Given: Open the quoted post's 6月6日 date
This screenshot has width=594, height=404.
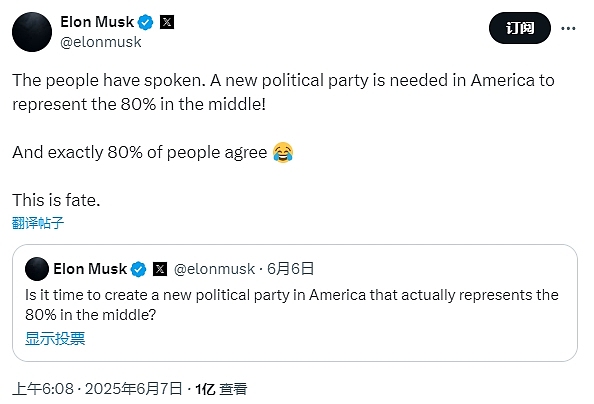Looking at the screenshot, I should click(x=291, y=269).
